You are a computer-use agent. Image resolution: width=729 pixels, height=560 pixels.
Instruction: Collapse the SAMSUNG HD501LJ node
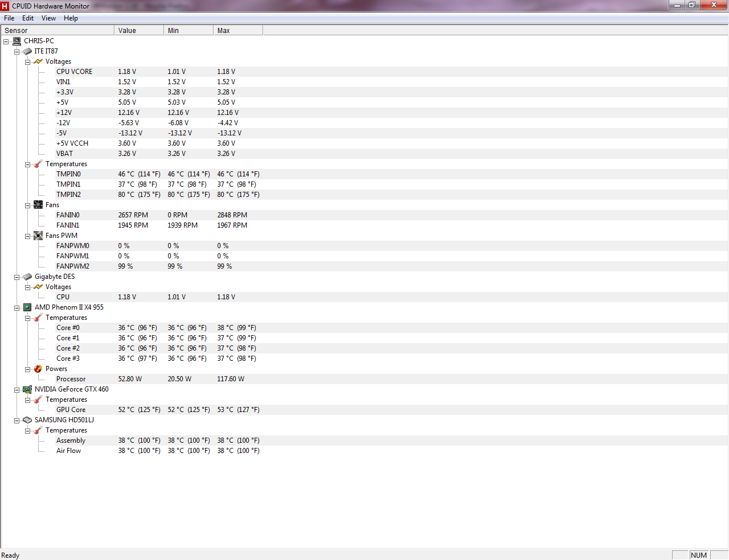coord(17,421)
